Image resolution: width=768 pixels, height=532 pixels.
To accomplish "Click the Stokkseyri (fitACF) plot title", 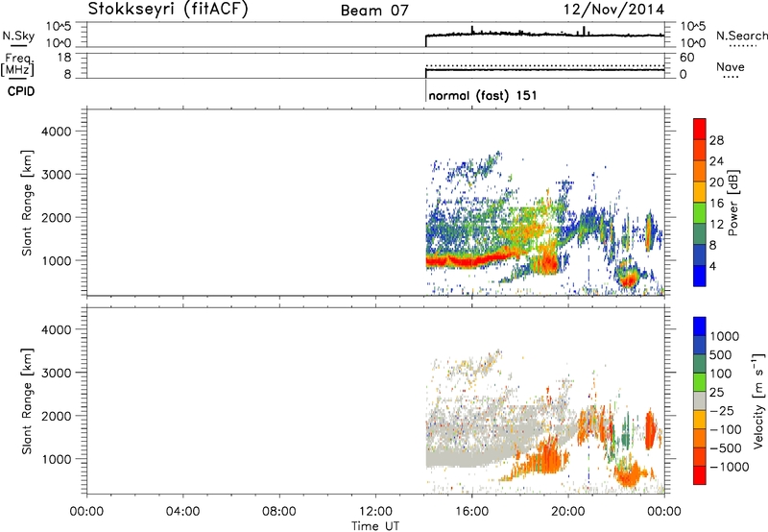I will 168,10.
